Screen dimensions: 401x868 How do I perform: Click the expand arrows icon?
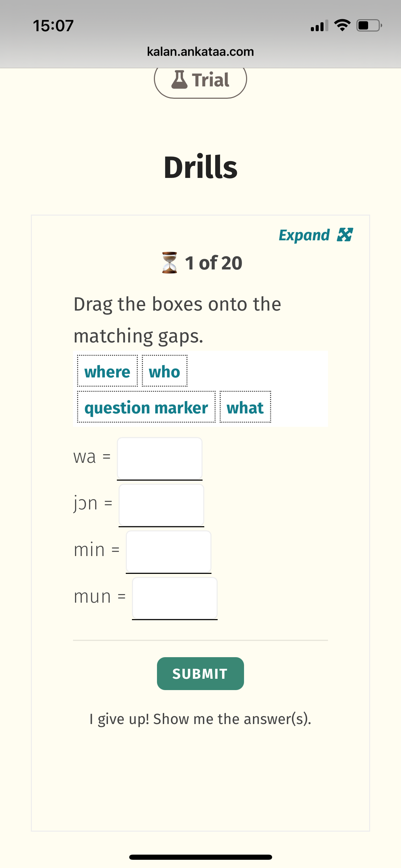point(345,235)
